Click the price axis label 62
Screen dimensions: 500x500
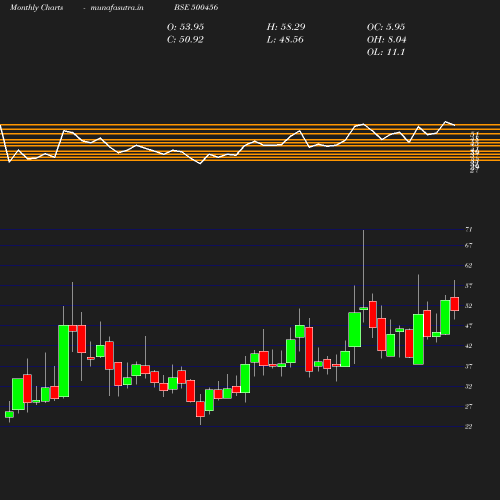point(469,266)
